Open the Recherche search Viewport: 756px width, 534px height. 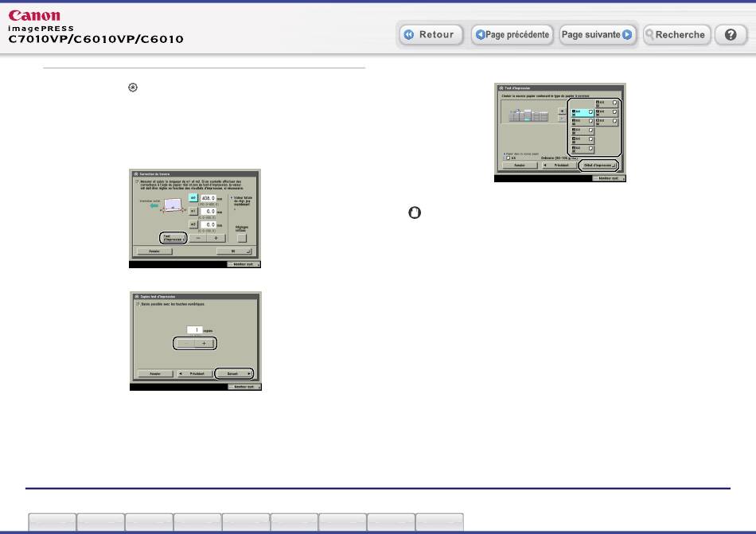click(676, 35)
